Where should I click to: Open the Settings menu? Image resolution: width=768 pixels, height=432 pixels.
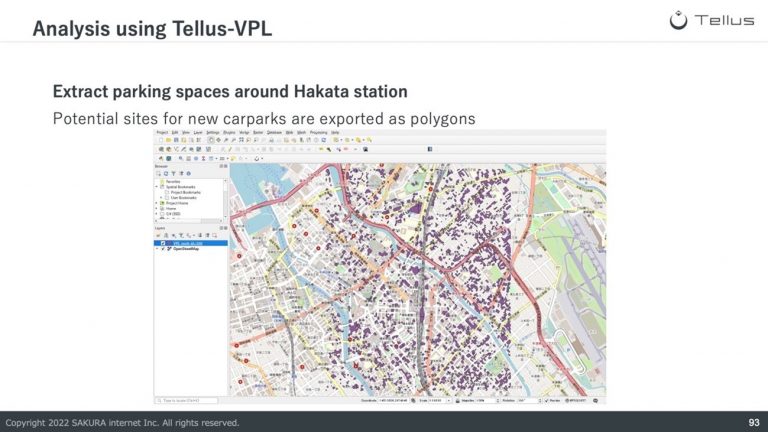tap(213, 133)
